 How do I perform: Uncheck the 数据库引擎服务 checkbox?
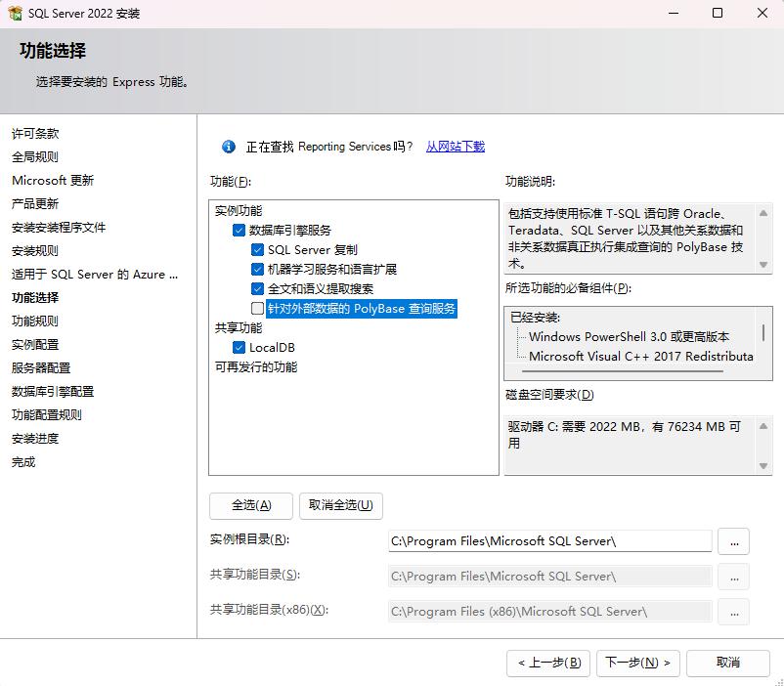pyautogui.click(x=240, y=231)
